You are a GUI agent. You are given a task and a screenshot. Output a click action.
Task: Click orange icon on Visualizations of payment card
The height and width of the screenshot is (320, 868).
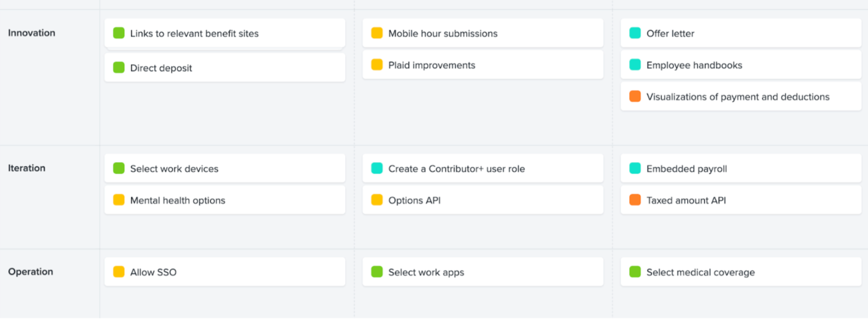pyautogui.click(x=635, y=96)
